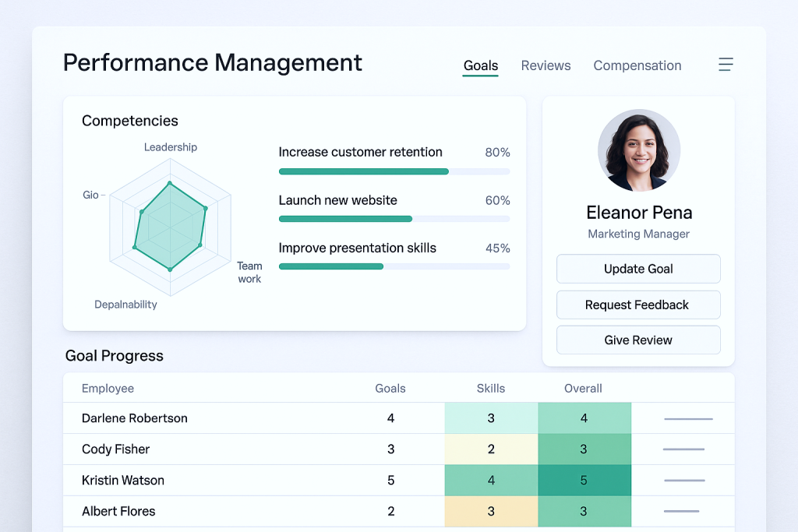
Task: Go to the Compensation tab
Action: coord(637,66)
